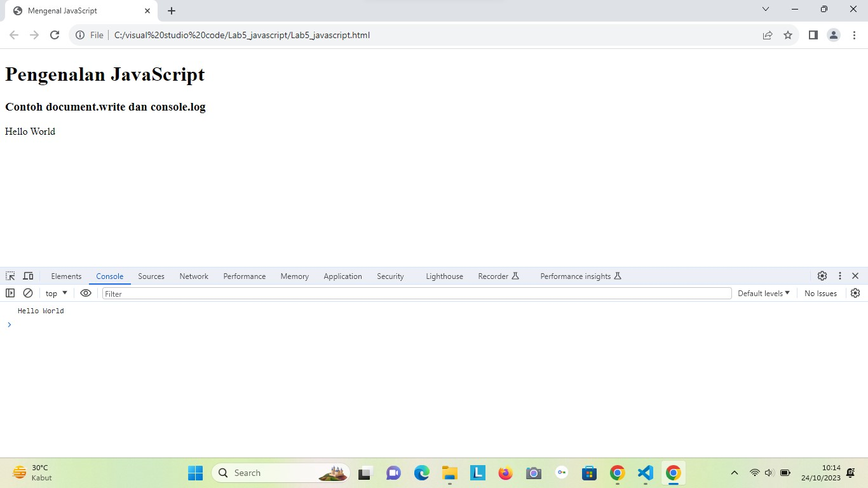The width and height of the screenshot is (868, 488).
Task: Click inside the console Filter field
Action: [254, 293]
